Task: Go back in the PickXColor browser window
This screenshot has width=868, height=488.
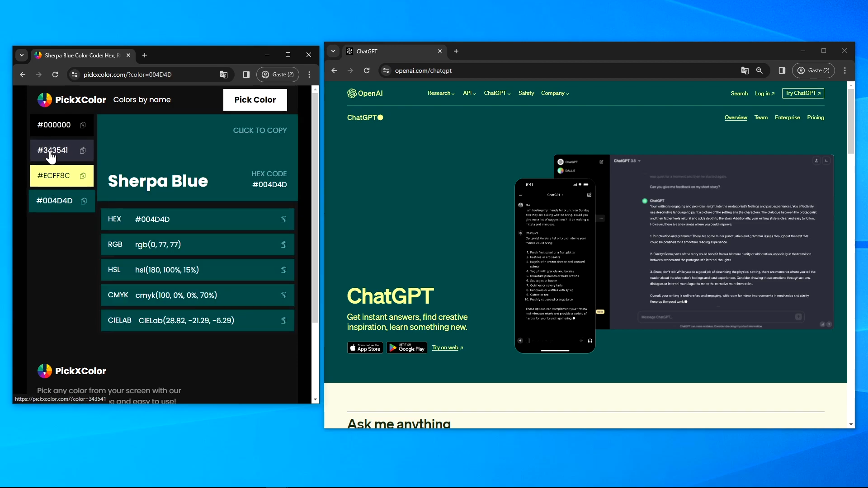Action: click(23, 75)
